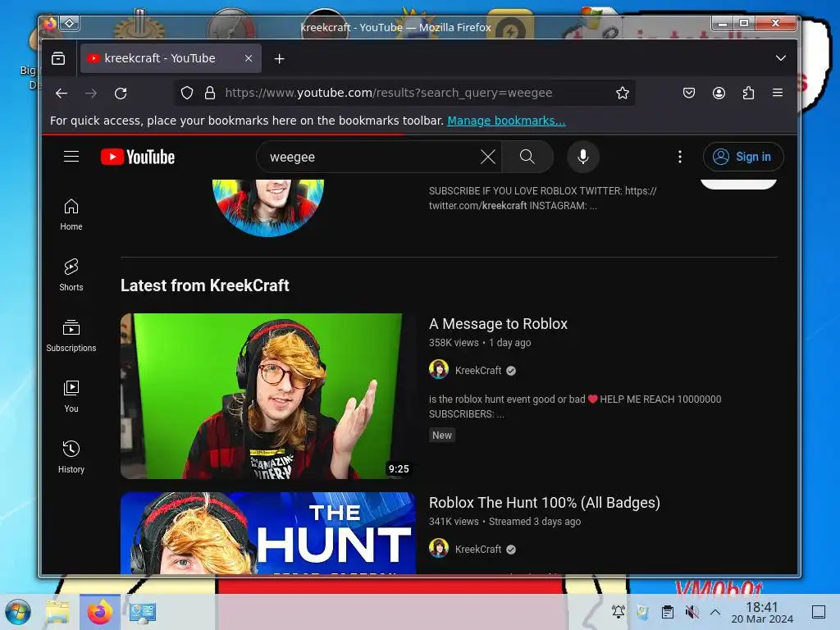
Task: Open KreekCraft channel under The Hunt video
Action: (478, 550)
